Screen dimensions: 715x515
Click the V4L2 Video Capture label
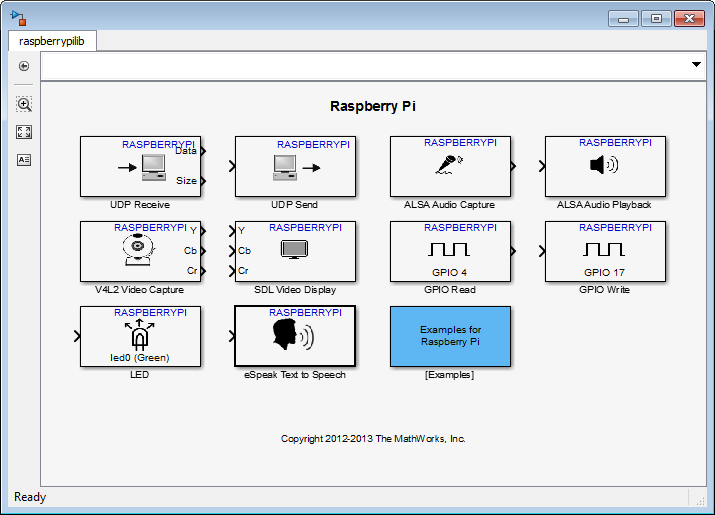[x=140, y=290]
